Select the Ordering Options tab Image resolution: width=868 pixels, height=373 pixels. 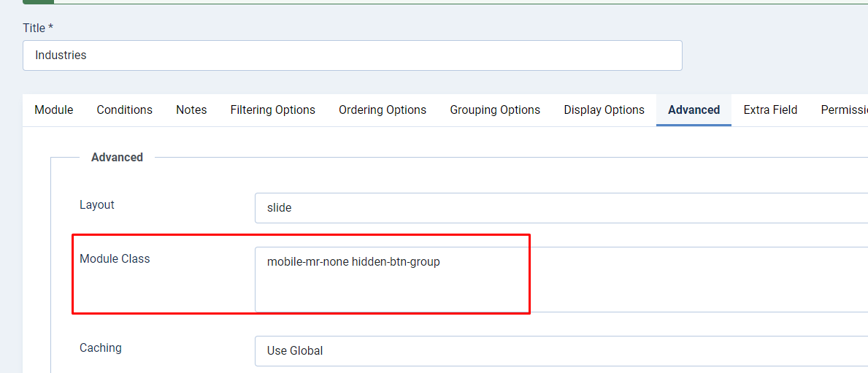383,110
